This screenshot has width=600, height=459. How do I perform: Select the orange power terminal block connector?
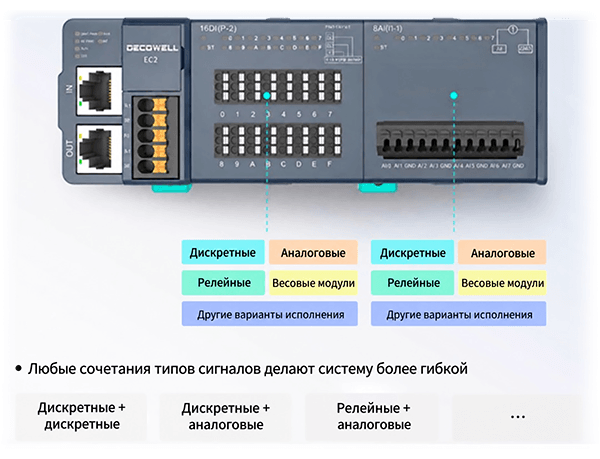point(155,138)
